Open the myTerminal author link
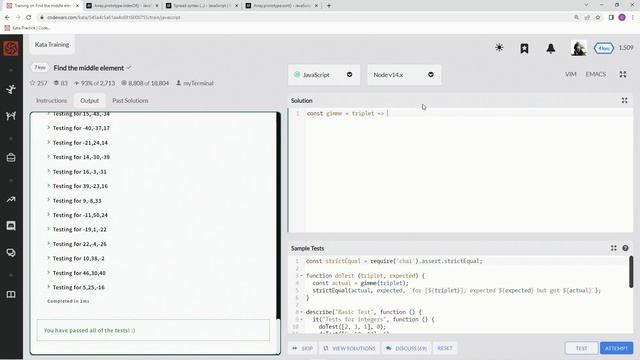The height and width of the screenshot is (360, 640). click(x=198, y=83)
